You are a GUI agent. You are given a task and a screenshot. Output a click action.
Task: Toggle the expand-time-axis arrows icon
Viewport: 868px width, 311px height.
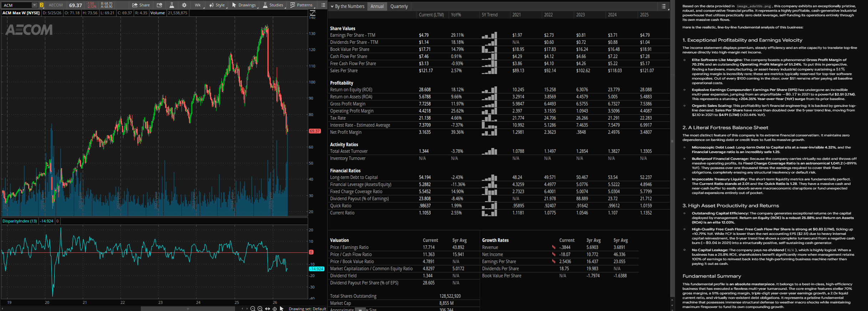(267, 309)
